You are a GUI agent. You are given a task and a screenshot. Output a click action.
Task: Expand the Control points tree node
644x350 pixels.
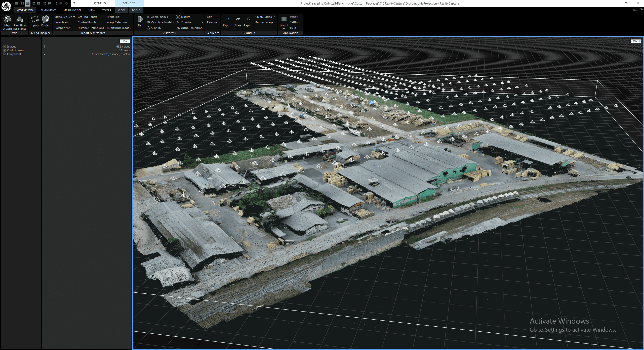[x=4, y=50]
